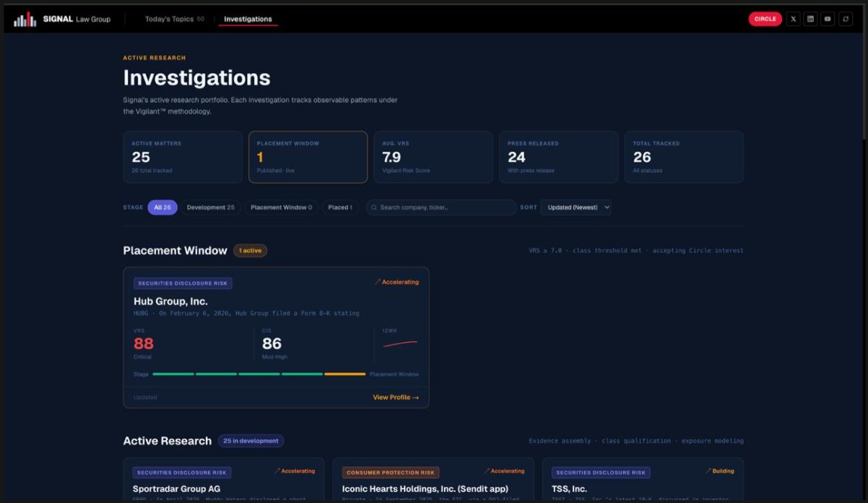Click the Hub Group Securities Disclosure Risk tag
This screenshot has height=503, width=868.
(183, 283)
